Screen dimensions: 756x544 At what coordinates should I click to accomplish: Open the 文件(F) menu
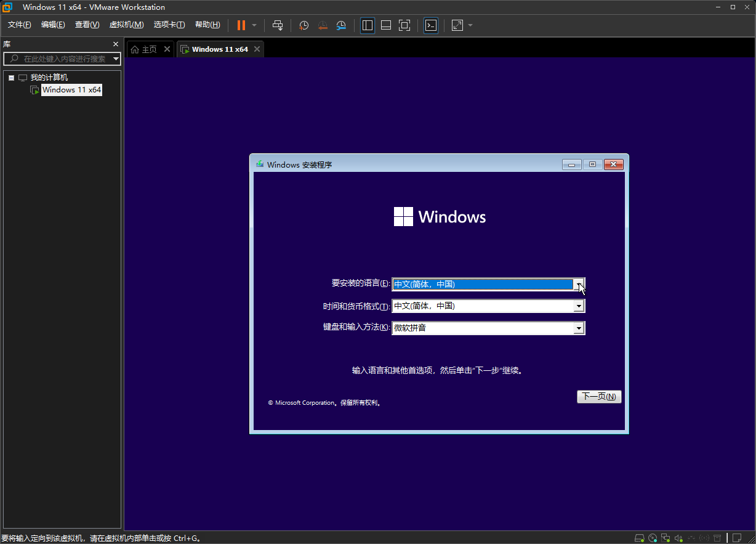[20, 25]
